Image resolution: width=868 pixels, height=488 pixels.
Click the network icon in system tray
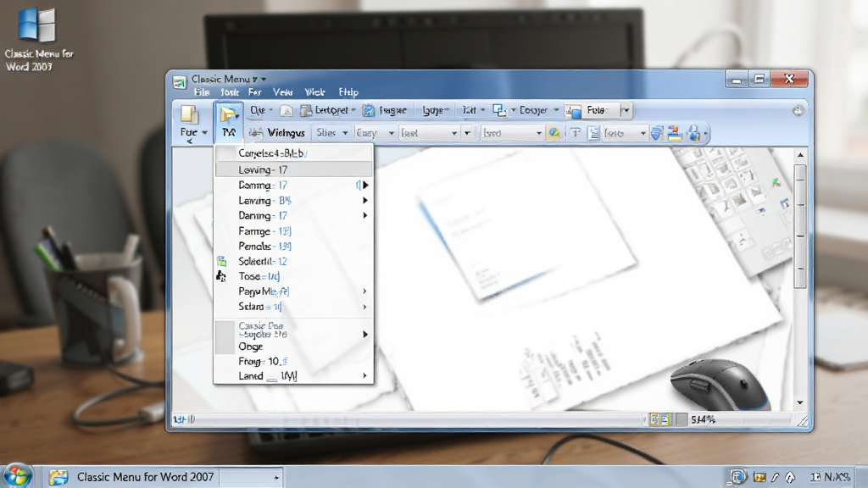pyautogui.click(x=738, y=476)
